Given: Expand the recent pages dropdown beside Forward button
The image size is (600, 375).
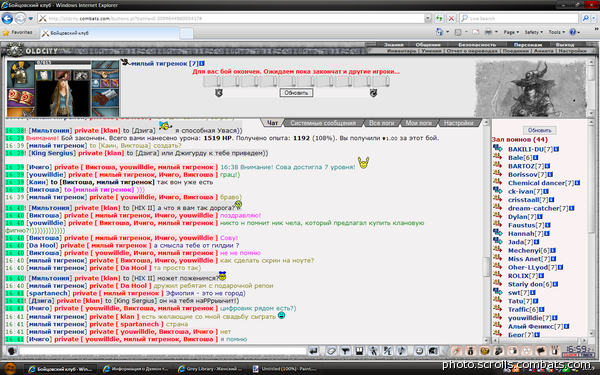Looking at the screenshot, I should point(31,18).
